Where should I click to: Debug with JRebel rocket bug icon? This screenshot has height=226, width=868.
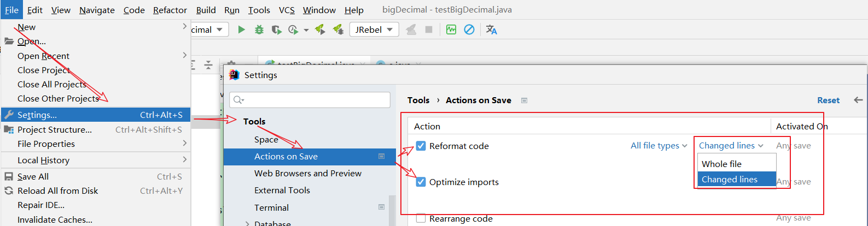coord(338,29)
